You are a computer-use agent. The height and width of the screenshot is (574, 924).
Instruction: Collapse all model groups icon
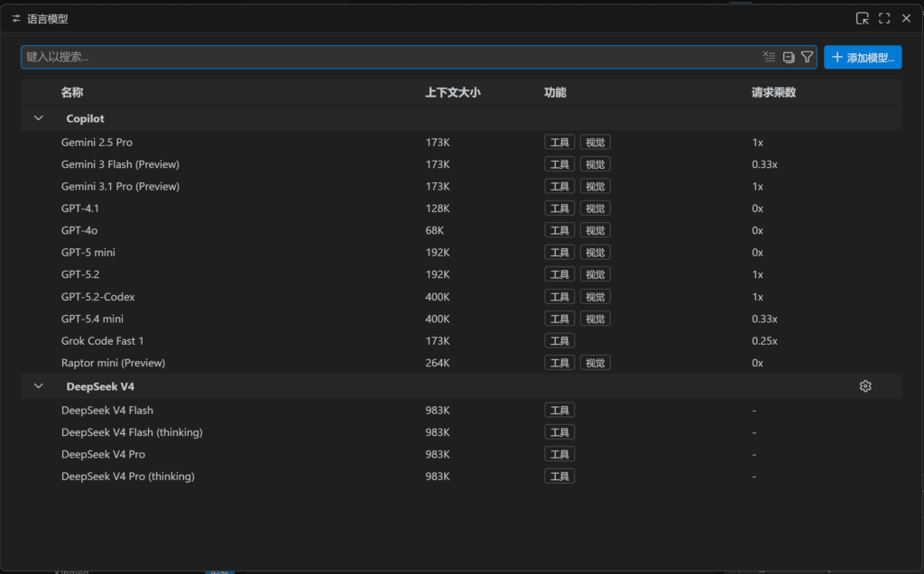click(789, 57)
